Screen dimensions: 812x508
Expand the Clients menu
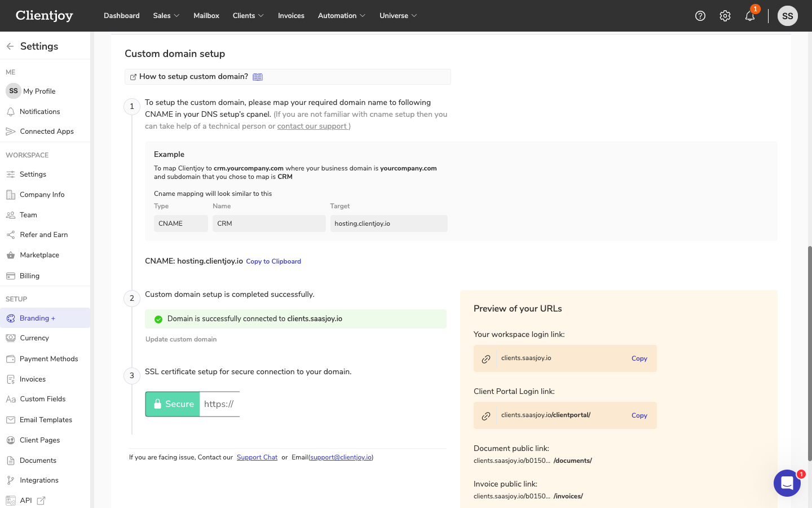[x=248, y=15]
